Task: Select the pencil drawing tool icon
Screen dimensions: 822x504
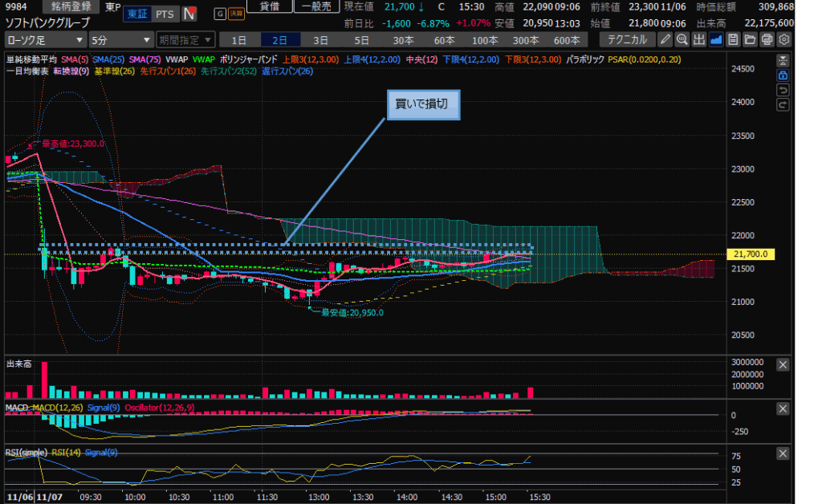Action: click(665, 39)
